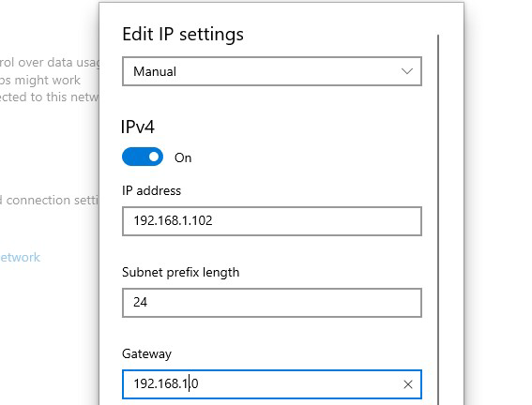
Task: Click the background 'cted to this netw' text
Action: (x=50, y=97)
